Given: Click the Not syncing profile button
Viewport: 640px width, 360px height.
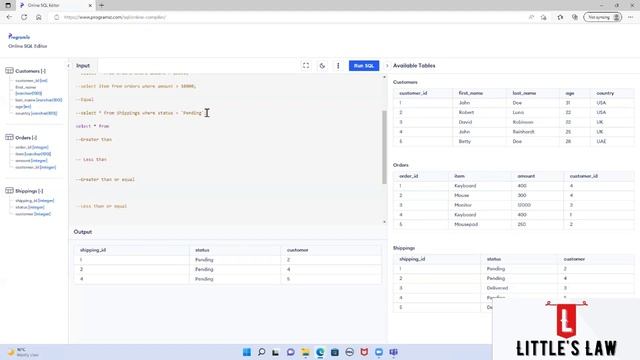Looking at the screenshot, I should tap(602, 17).
